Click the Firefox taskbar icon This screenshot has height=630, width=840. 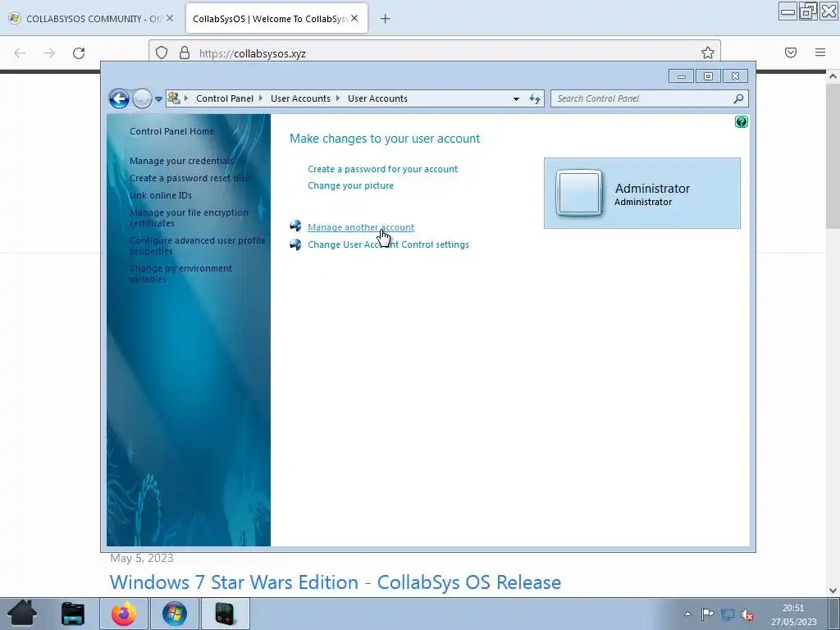(x=124, y=614)
